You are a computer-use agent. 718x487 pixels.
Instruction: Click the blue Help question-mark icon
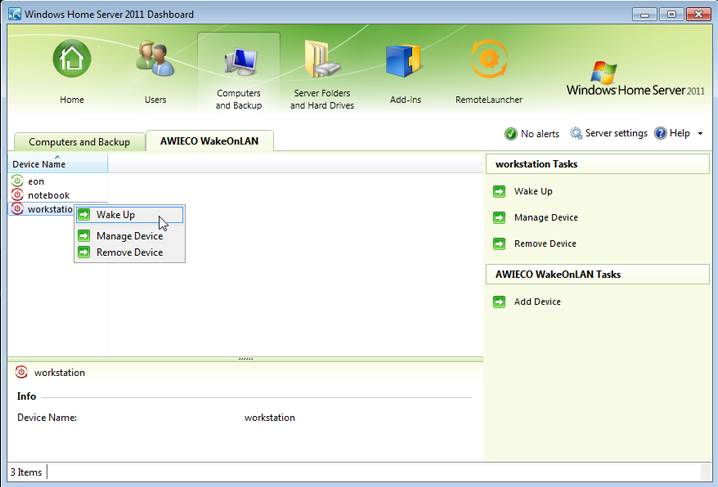(x=660, y=133)
